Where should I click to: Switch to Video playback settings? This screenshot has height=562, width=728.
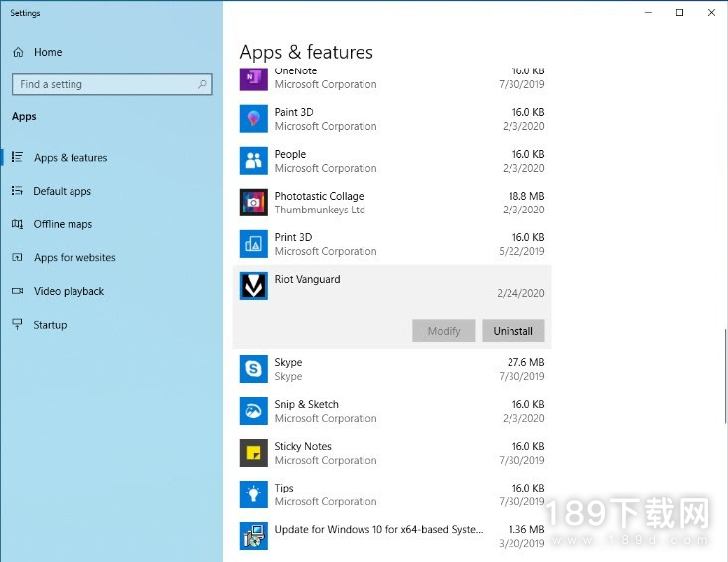(69, 291)
